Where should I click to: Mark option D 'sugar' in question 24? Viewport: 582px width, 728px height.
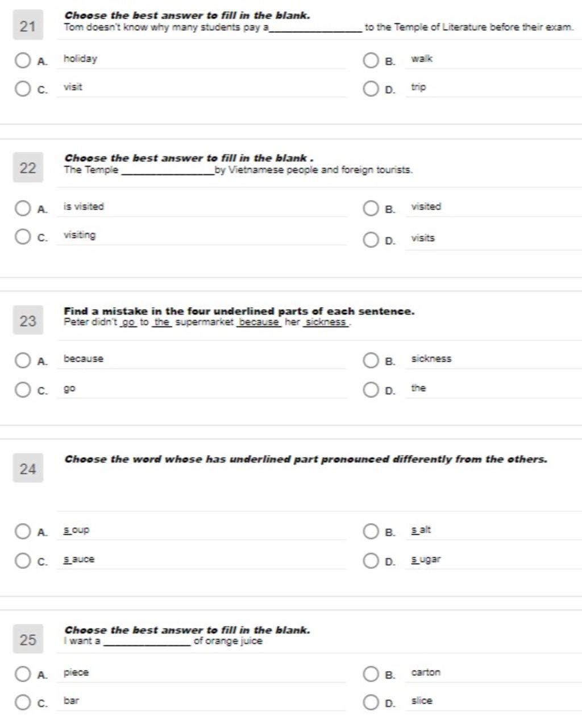click(371, 560)
